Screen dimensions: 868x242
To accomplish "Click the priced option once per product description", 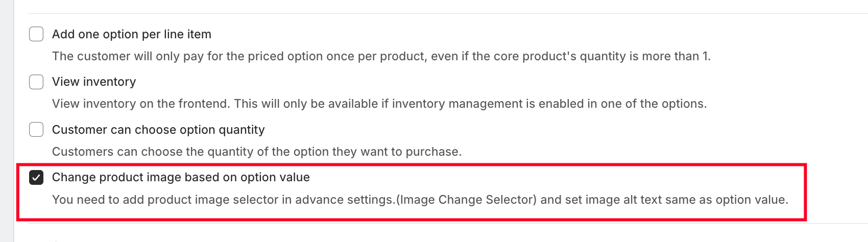I will [381, 56].
